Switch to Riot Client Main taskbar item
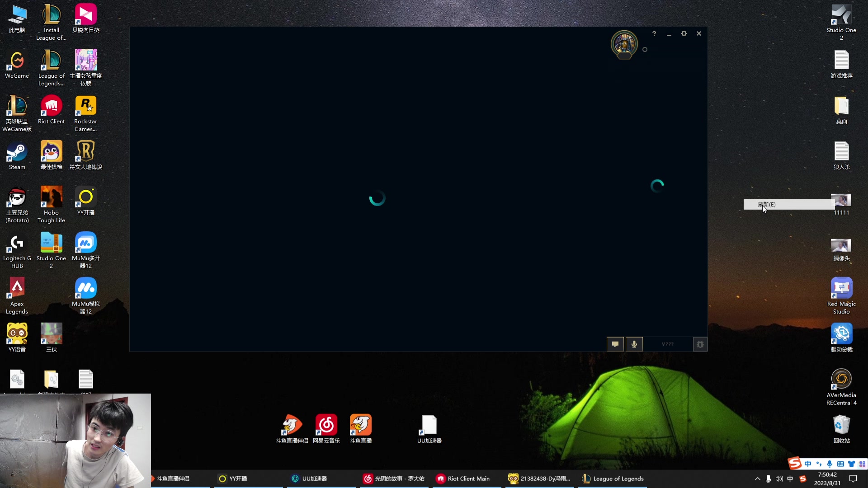The width and height of the screenshot is (868, 488). point(466,479)
